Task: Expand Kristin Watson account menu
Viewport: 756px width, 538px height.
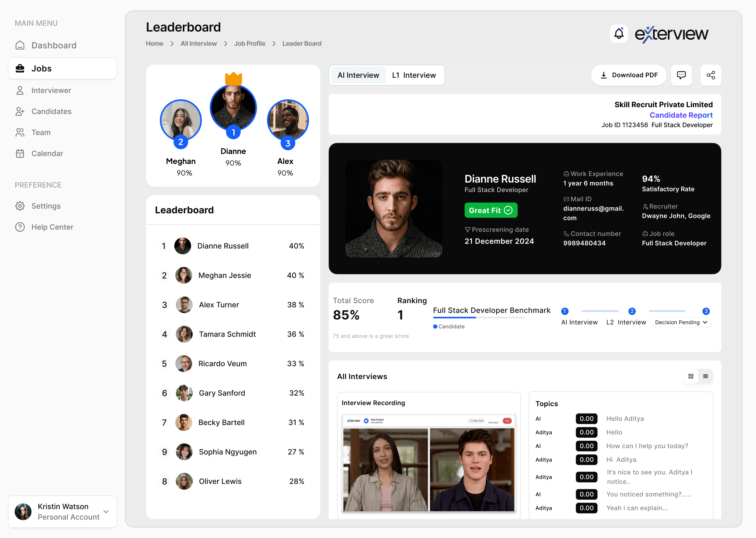Action: [x=106, y=511]
